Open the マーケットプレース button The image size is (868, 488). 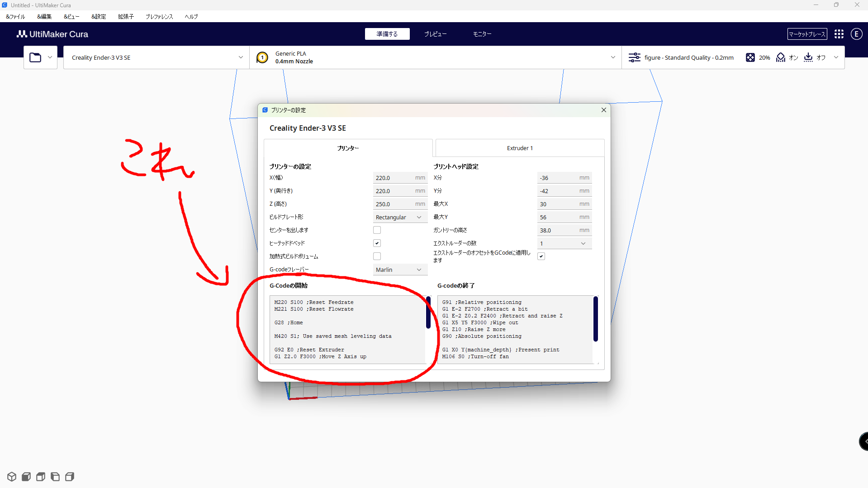coord(807,34)
